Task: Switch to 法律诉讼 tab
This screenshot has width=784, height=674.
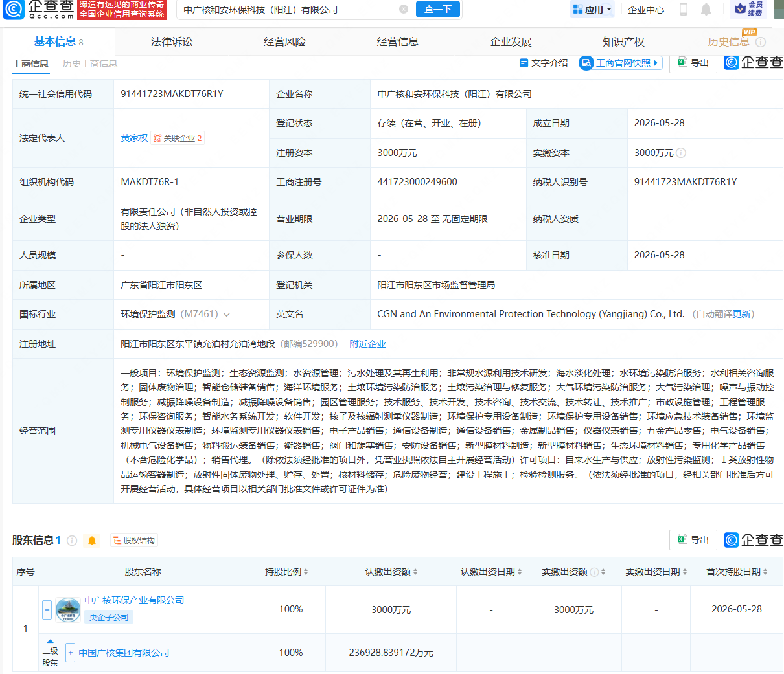Action: pos(172,42)
